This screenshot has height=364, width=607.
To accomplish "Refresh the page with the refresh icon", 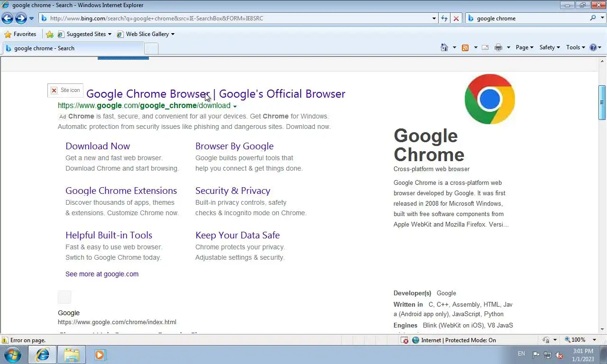I will [x=444, y=18].
